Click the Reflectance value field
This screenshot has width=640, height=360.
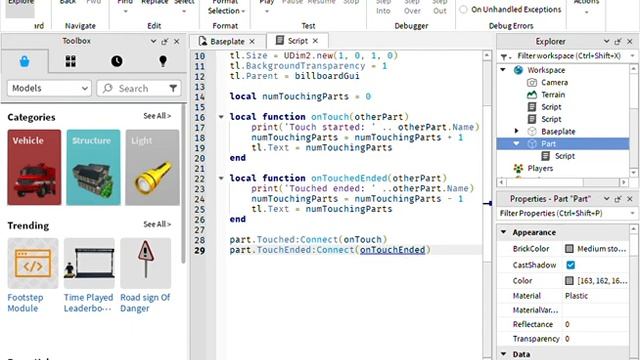[x=595, y=324]
